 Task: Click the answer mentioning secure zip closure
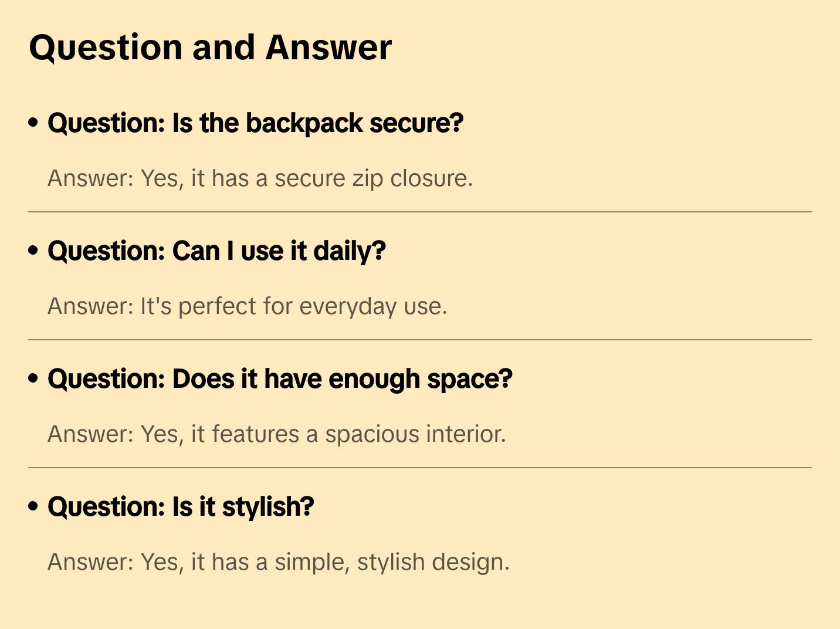pos(260,178)
